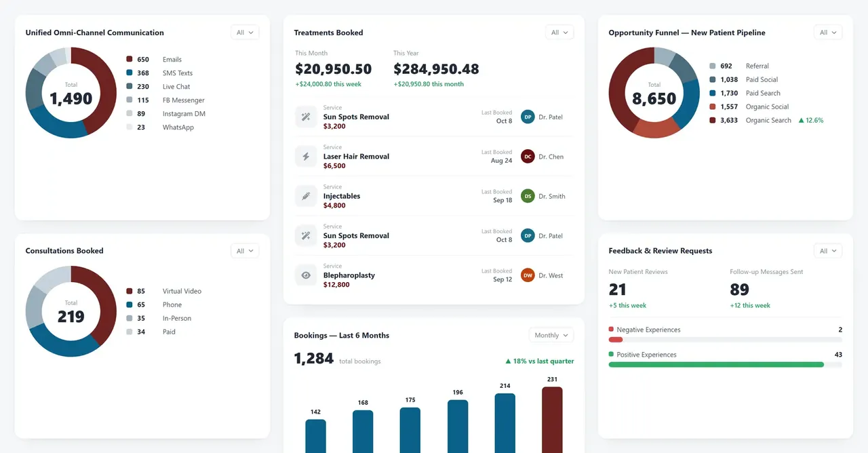Click the WhatsApp legend color swatch
The width and height of the screenshot is (868, 453).
pos(130,127)
